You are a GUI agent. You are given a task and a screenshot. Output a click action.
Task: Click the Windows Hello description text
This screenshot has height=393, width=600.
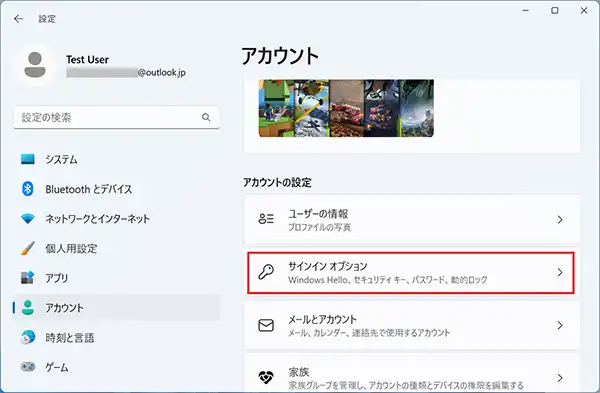pos(388,280)
